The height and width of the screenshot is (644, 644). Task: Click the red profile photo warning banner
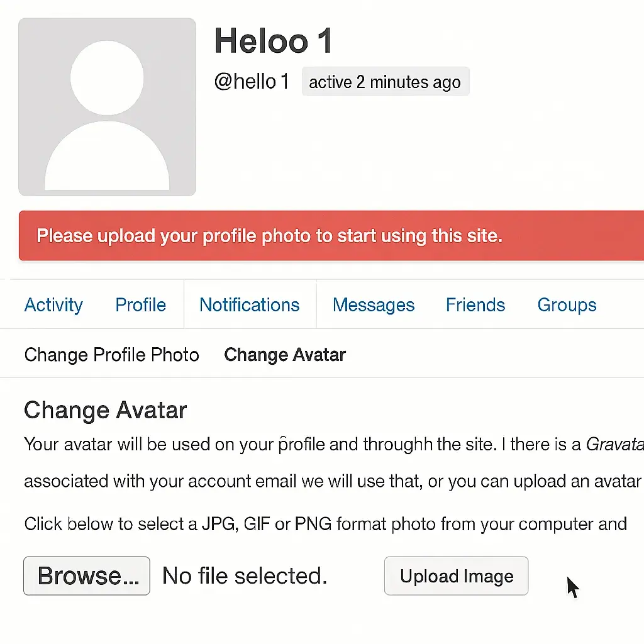point(331,236)
